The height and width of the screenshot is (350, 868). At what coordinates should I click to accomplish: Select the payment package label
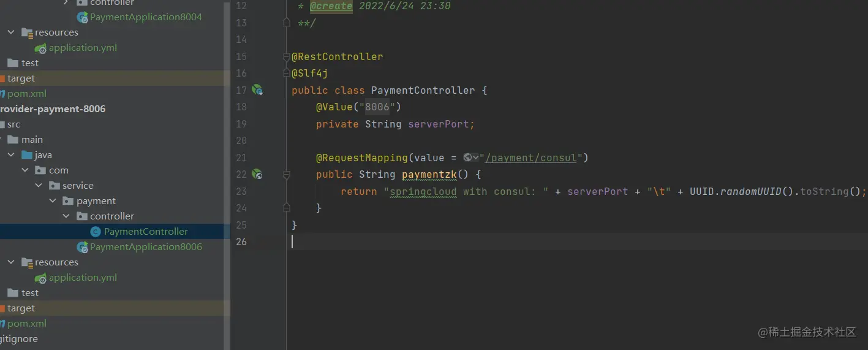pyautogui.click(x=96, y=201)
